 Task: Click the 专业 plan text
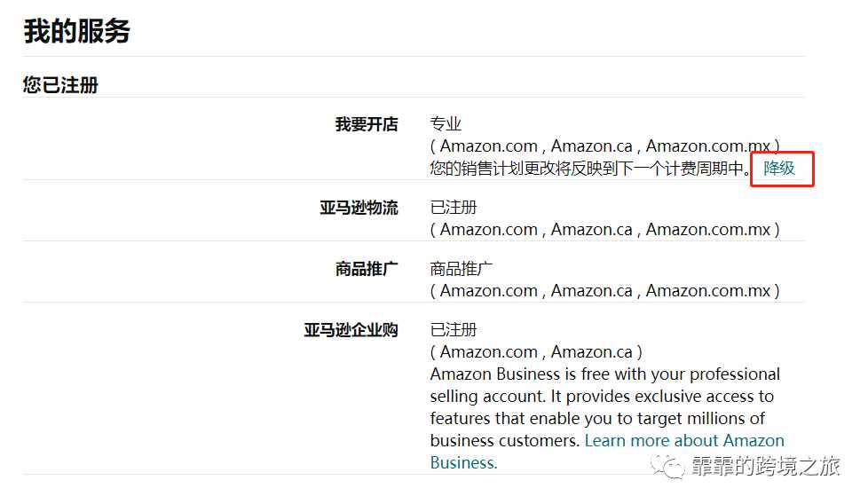(446, 124)
